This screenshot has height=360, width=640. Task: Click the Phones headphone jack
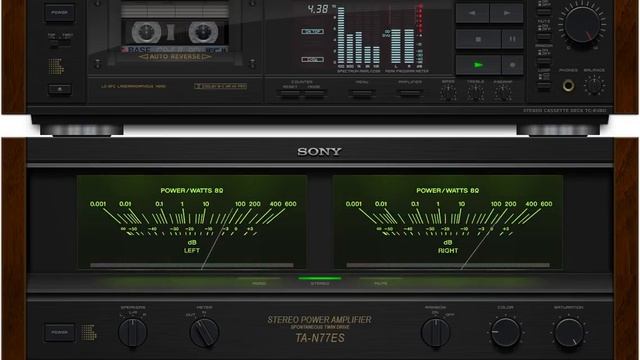[568, 86]
